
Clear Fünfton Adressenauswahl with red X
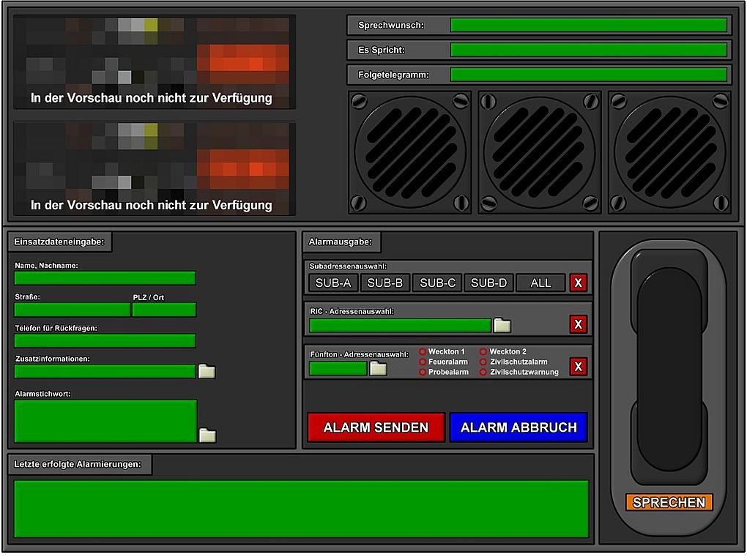pyautogui.click(x=579, y=367)
